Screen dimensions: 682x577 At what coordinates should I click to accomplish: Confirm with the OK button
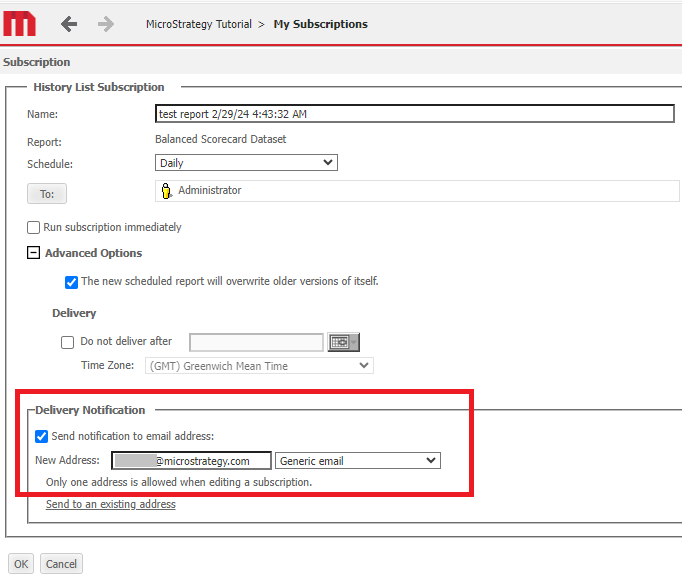(21, 564)
